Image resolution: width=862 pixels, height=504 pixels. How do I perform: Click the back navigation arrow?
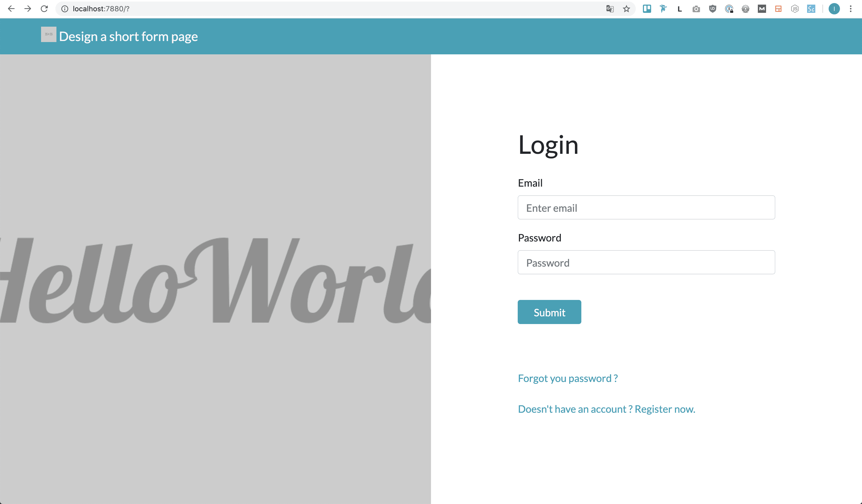pyautogui.click(x=11, y=8)
